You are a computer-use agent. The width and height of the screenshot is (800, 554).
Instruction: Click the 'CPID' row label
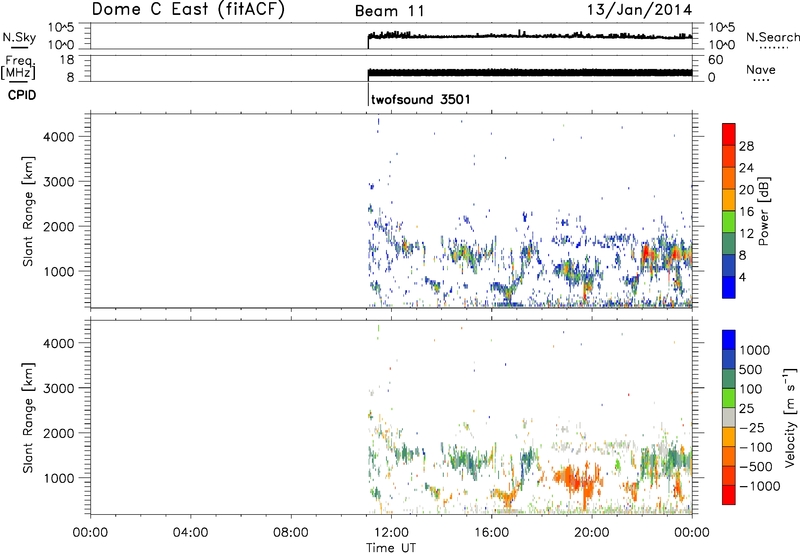(x=22, y=95)
